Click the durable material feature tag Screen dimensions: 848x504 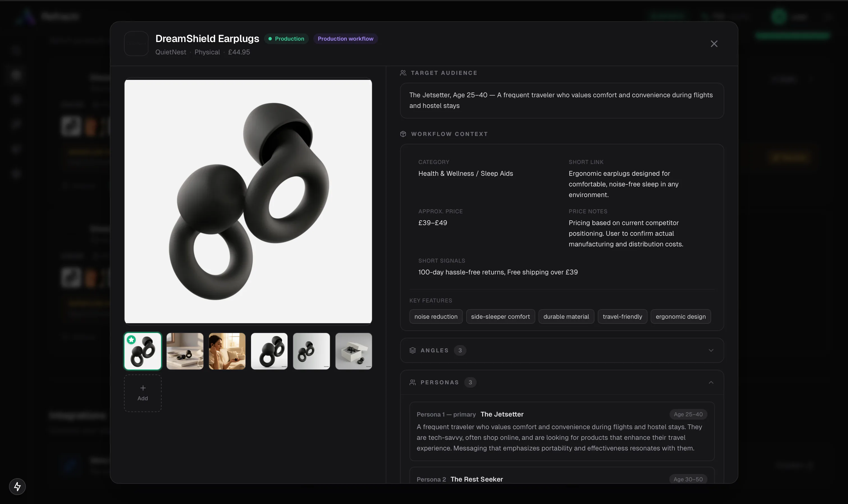pyautogui.click(x=566, y=316)
